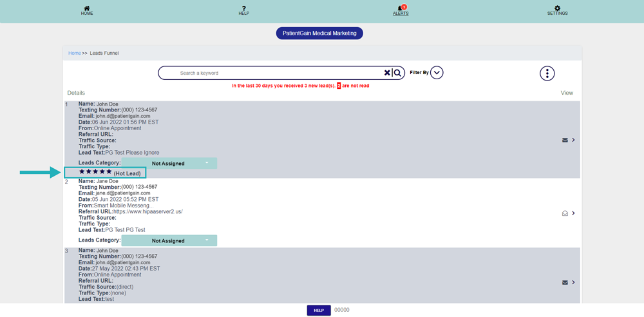The image size is (644, 317).
Task: Open the Jane Doe lead via its chevron
Action: pos(573,213)
